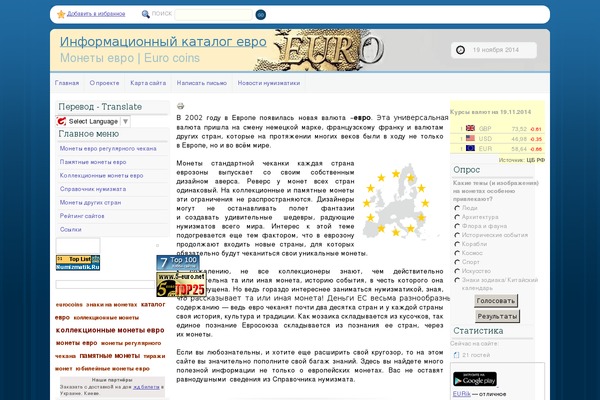Open the 'Написать письмо' menu tab
The image size is (600, 400).
[x=202, y=83]
